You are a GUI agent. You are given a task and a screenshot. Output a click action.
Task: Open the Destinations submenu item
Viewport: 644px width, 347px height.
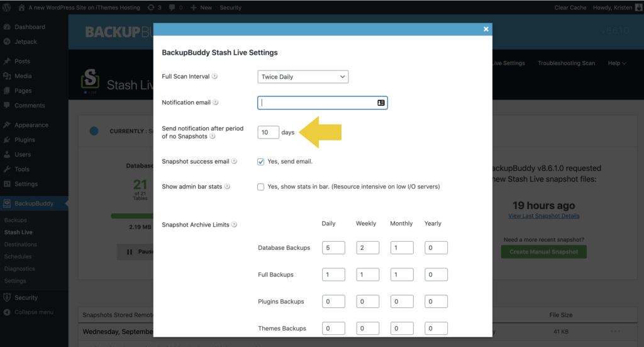point(21,244)
